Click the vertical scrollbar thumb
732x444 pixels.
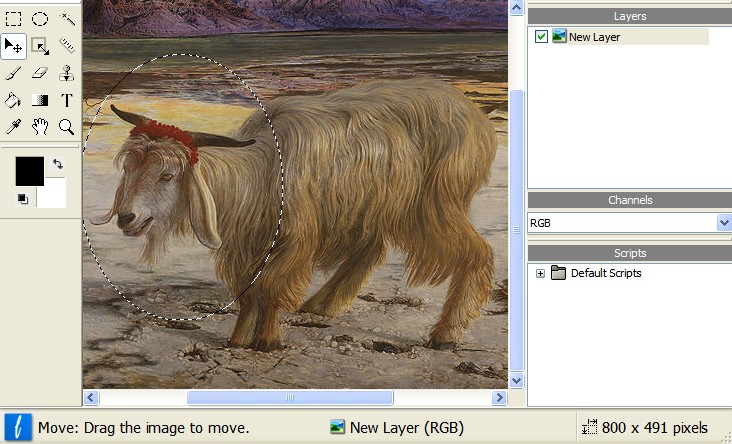pyautogui.click(x=516, y=231)
